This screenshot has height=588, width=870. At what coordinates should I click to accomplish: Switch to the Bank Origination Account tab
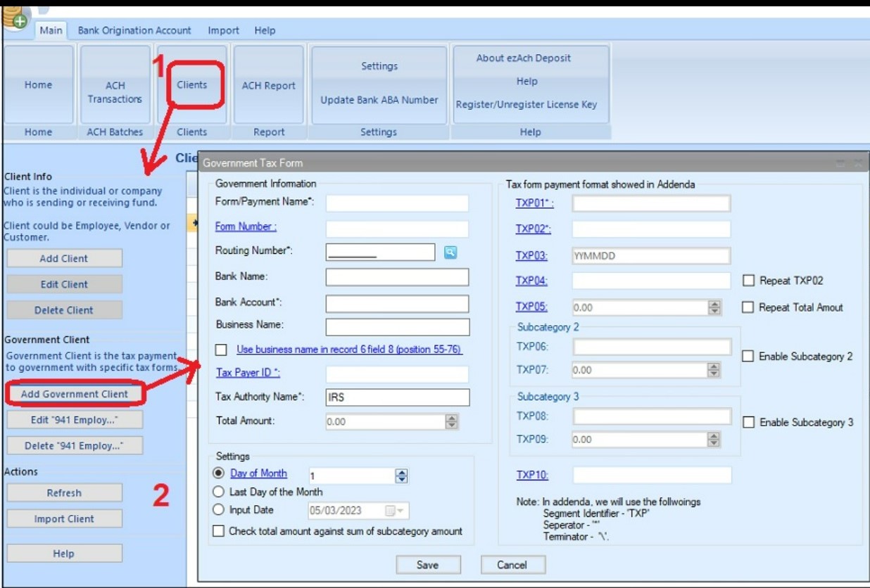click(x=134, y=30)
